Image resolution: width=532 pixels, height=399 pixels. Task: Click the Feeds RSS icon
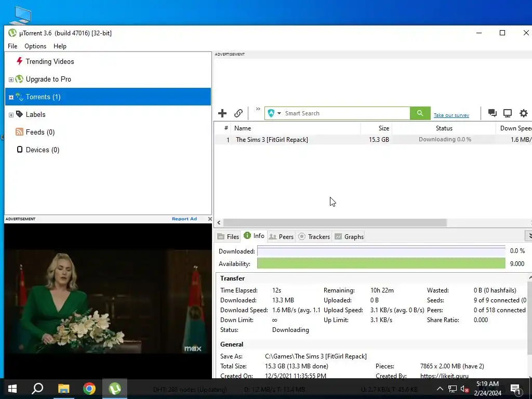[19, 132]
